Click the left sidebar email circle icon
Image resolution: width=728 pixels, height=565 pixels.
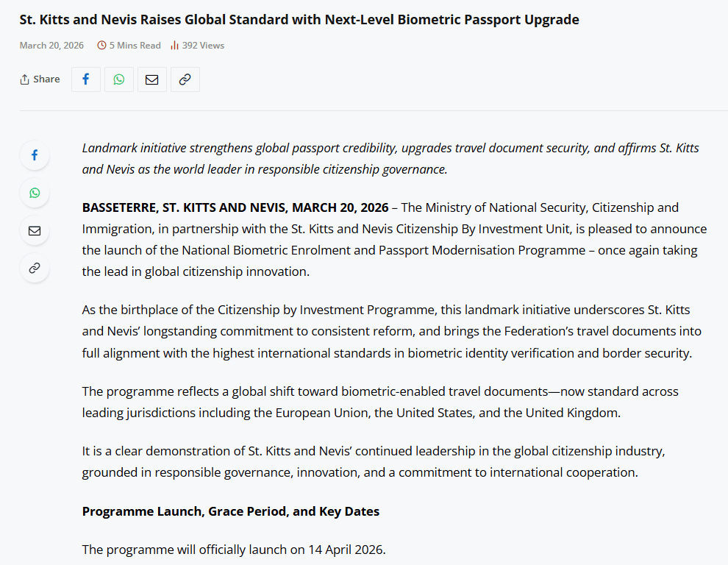(35, 231)
